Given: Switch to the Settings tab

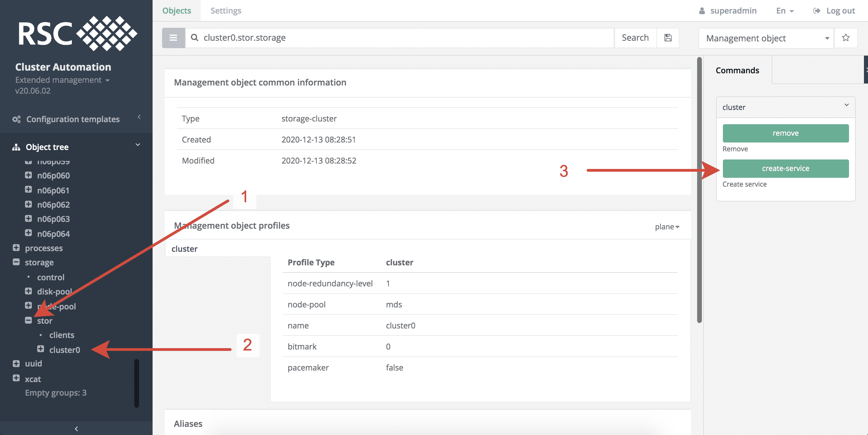Looking at the screenshot, I should tap(225, 11).
